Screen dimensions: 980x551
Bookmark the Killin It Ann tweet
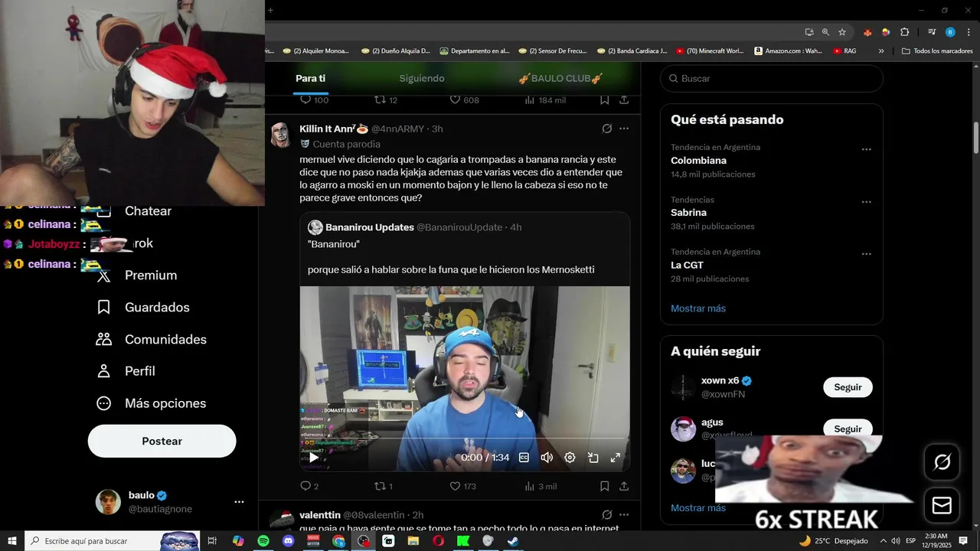(x=605, y=486)
